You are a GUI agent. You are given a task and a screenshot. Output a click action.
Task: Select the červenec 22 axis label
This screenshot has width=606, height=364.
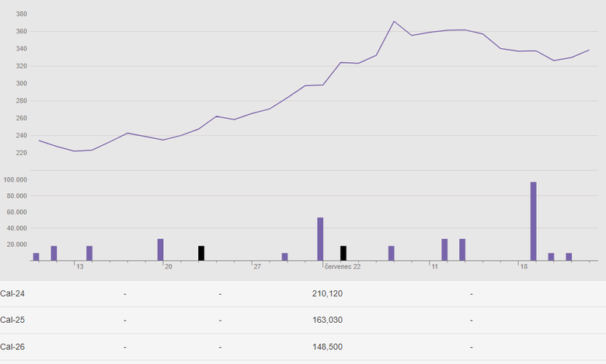coord(343,266)
